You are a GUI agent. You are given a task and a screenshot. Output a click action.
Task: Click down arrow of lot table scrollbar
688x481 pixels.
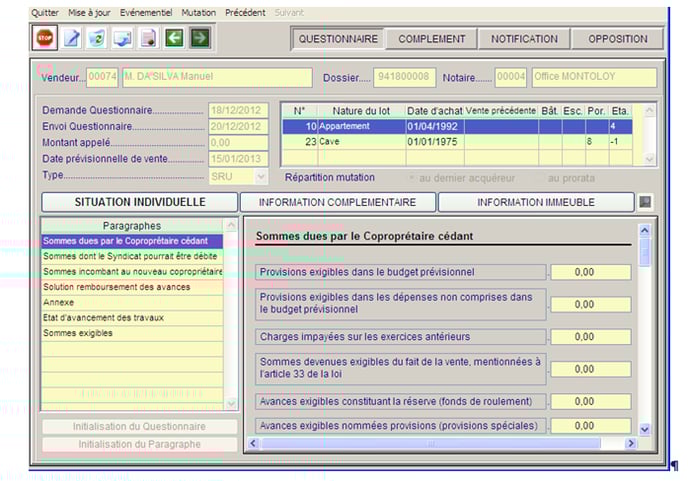point(651,159)
